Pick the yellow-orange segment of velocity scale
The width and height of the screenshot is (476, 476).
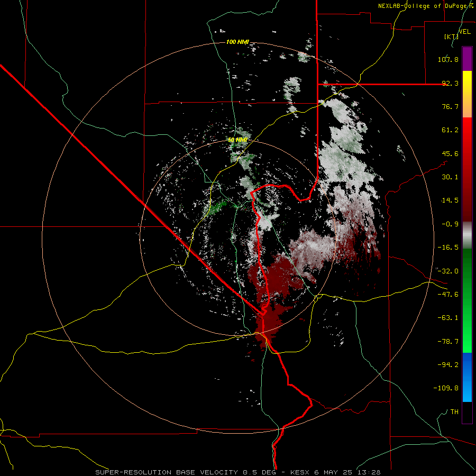[x=467, y=94]
